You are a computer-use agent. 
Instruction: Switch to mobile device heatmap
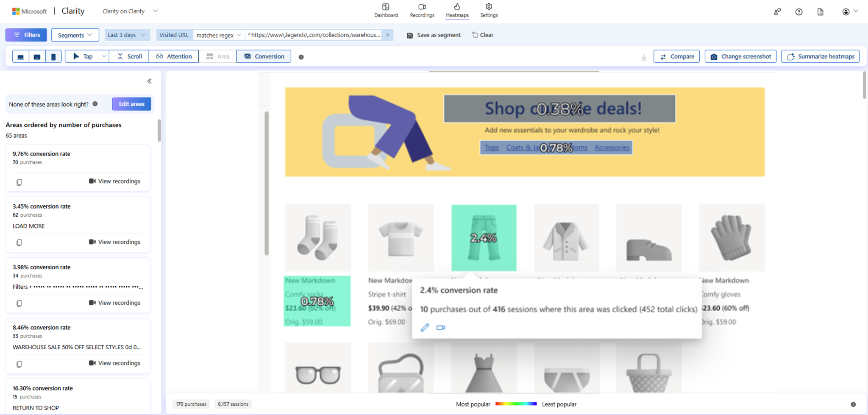[53, 56]
